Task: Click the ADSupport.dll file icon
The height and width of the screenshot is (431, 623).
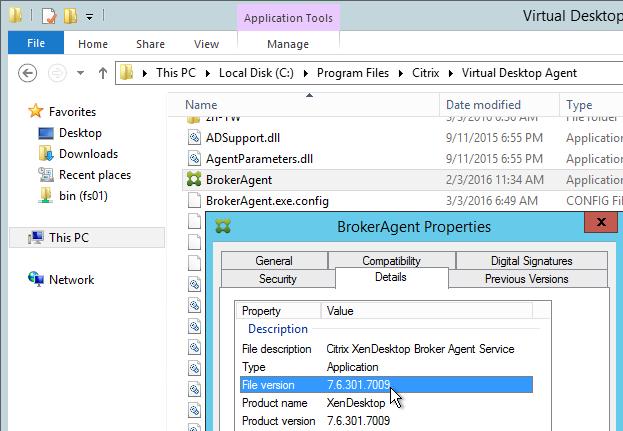Action: [194, 138]
